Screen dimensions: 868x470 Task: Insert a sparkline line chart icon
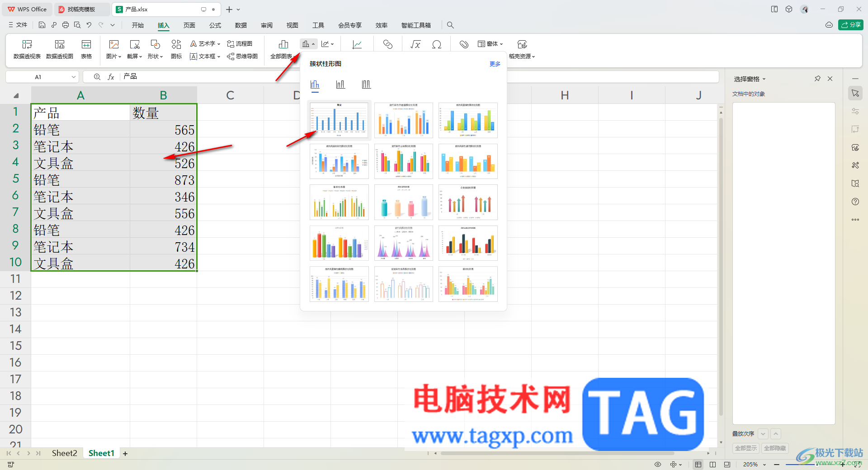pos(357,44)
